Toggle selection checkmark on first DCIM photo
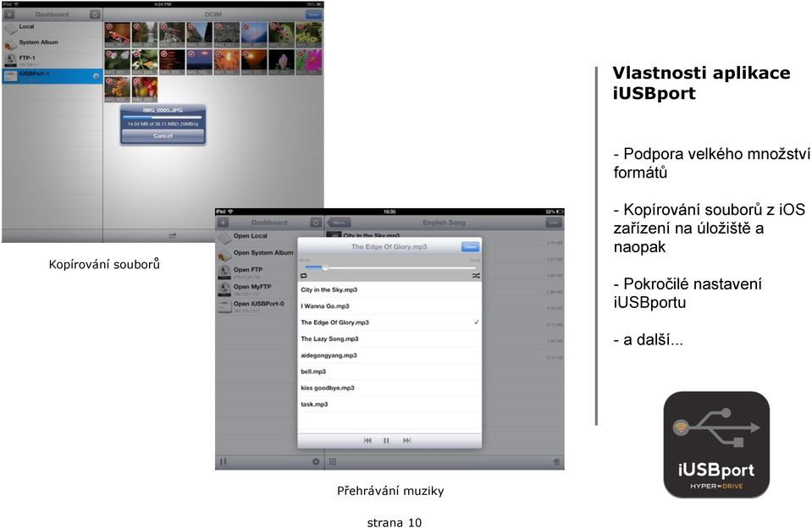This screenshot has height=528, width=812. [x=109, y=26]
